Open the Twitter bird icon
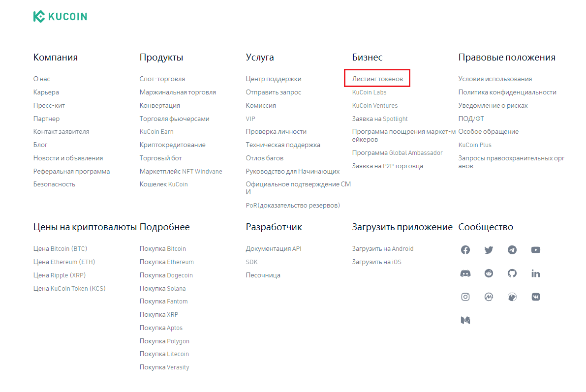Viewport: 586px width, 392px height. (489, 250)
